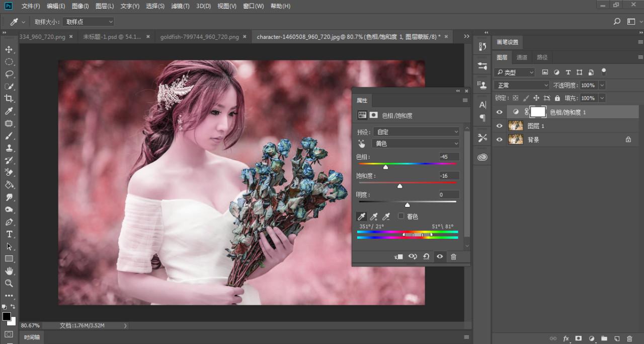Switch to goldfish-799744_960_720.png document tab

pos(199,37)
